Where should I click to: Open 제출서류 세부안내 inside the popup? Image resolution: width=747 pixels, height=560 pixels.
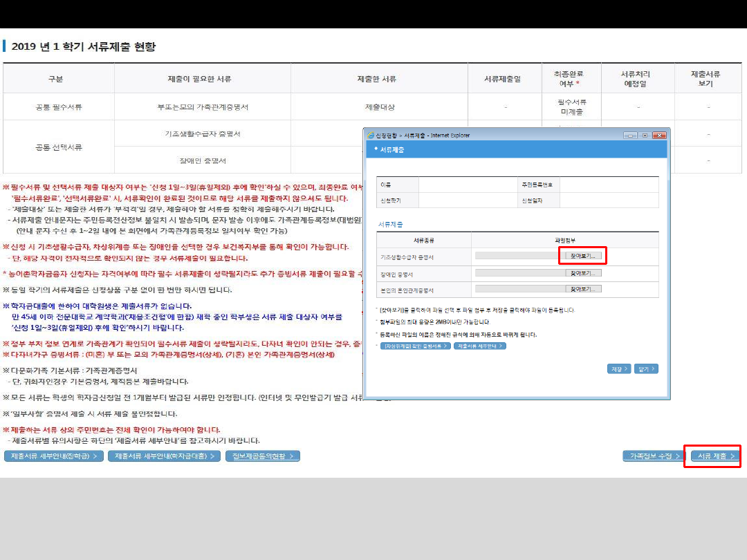click(479, 346)
